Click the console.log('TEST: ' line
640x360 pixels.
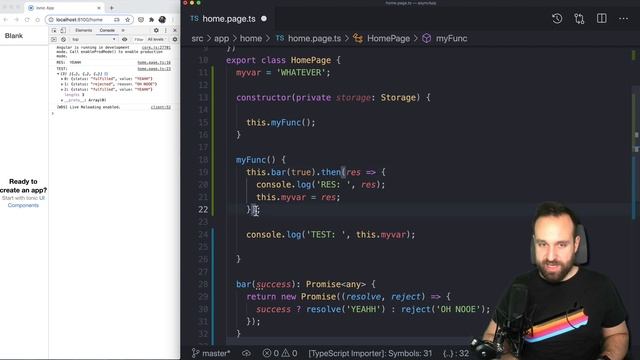tap(330, 235)
